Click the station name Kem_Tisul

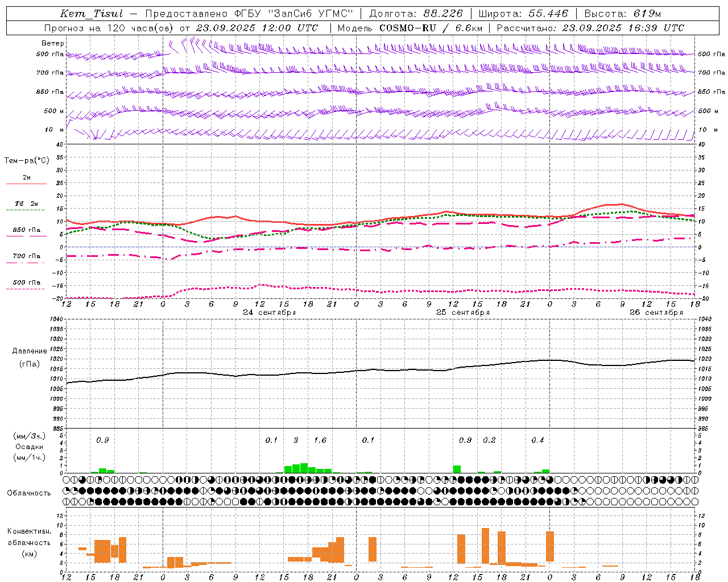tap(92, 14)
